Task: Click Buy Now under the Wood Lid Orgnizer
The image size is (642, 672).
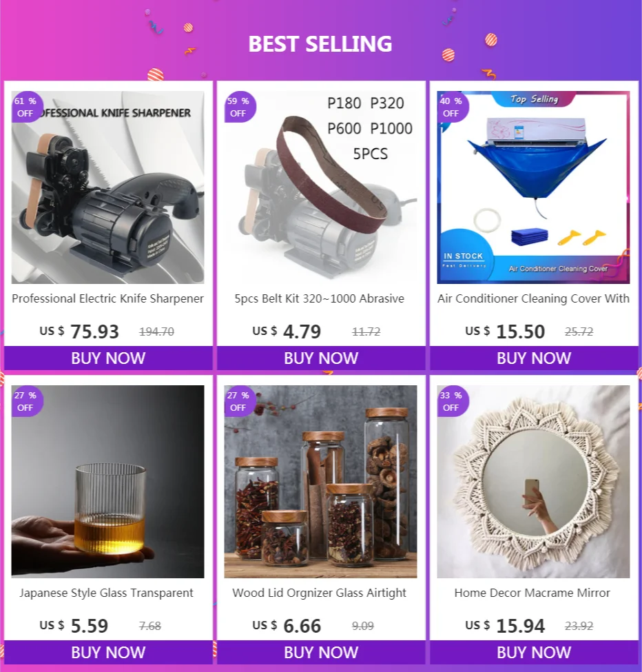Action: (x=321, y=652)
